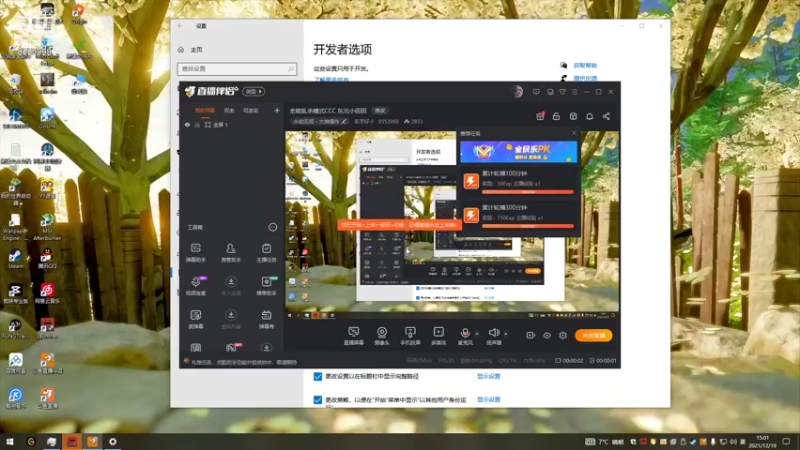The width and height of the screenshot is (800, 450).
Task: Open the gift box icon with red dot
Action: click(540, 116)
